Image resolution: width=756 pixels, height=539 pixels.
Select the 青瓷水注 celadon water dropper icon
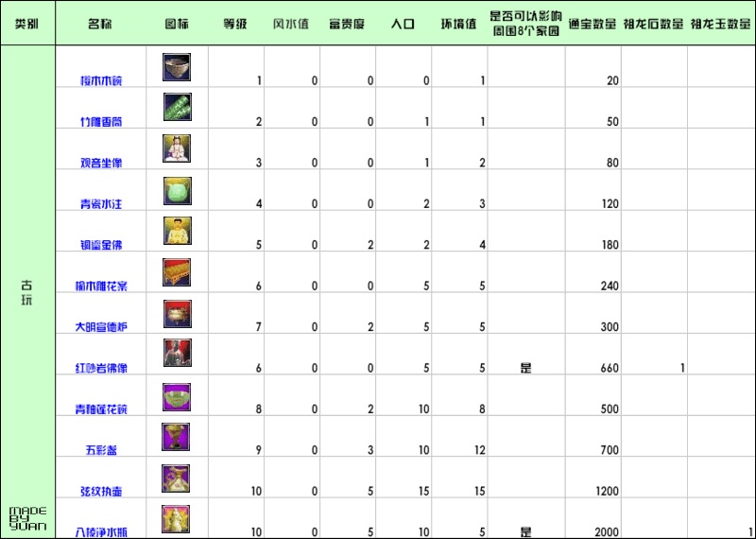click(178, 191)
